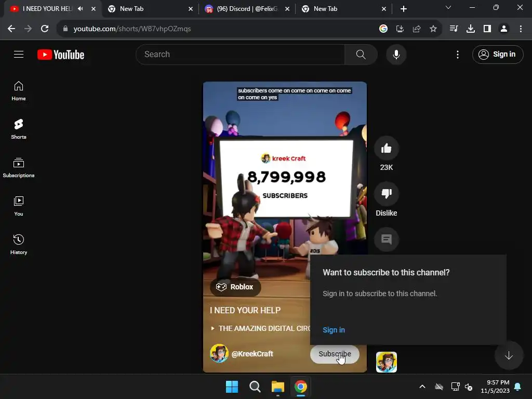Open Chrome downloads icon
Screen dimensions: 532x399
pyautogui.click(x=470, y=29)
